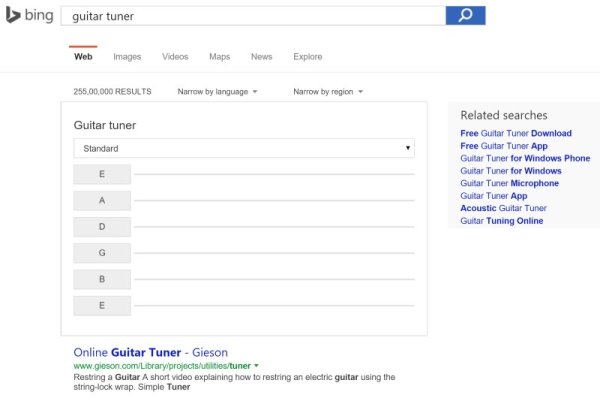
Task: Open the Bing logo homepage
Action: (x=29, y=15)
